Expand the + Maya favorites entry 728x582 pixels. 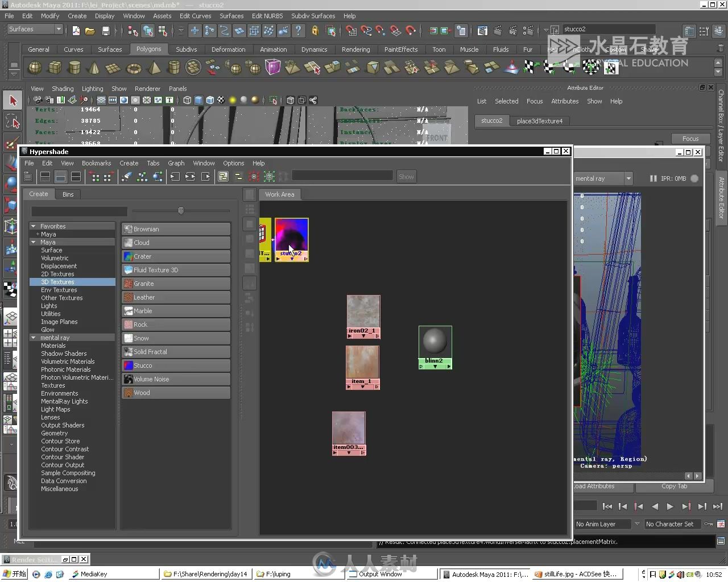[x=38, y=234]
